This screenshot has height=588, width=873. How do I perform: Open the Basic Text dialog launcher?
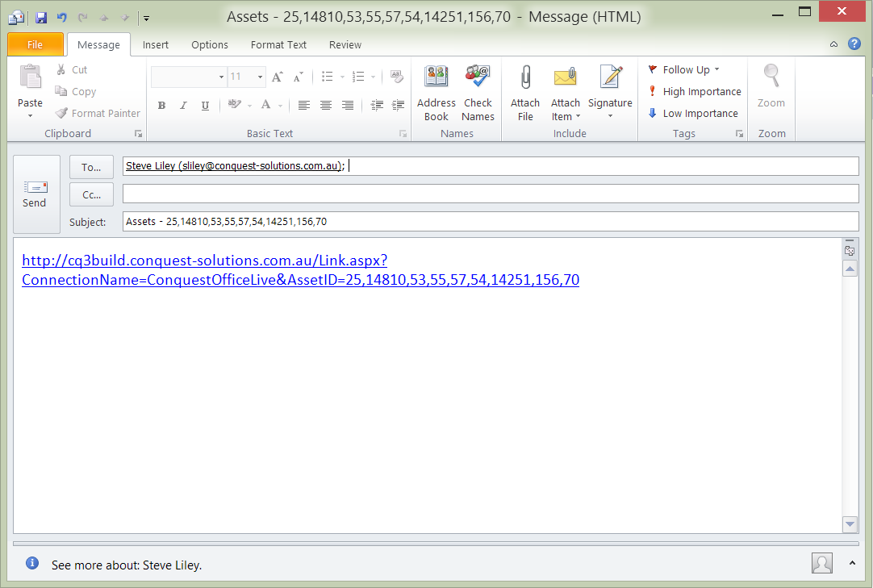pos(403,134)
